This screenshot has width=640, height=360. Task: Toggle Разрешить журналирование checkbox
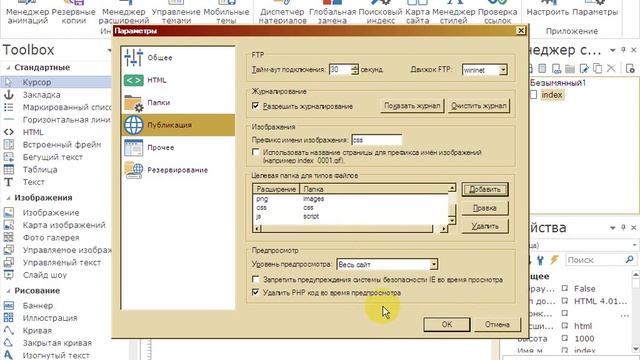[256, 106]
